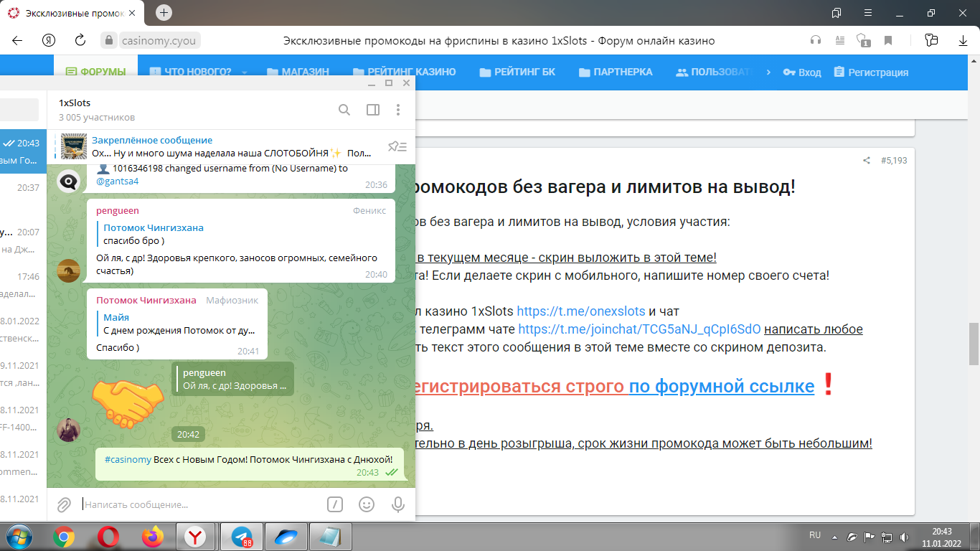
Task: Switch to Yandex Browser in taskbar
Action: [x=196, y=537]
